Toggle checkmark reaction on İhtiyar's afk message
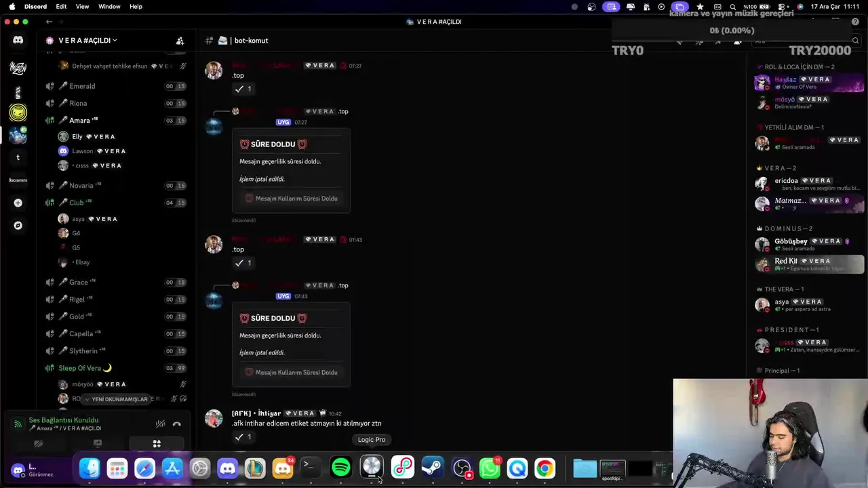868x488 pixels. 243,437
